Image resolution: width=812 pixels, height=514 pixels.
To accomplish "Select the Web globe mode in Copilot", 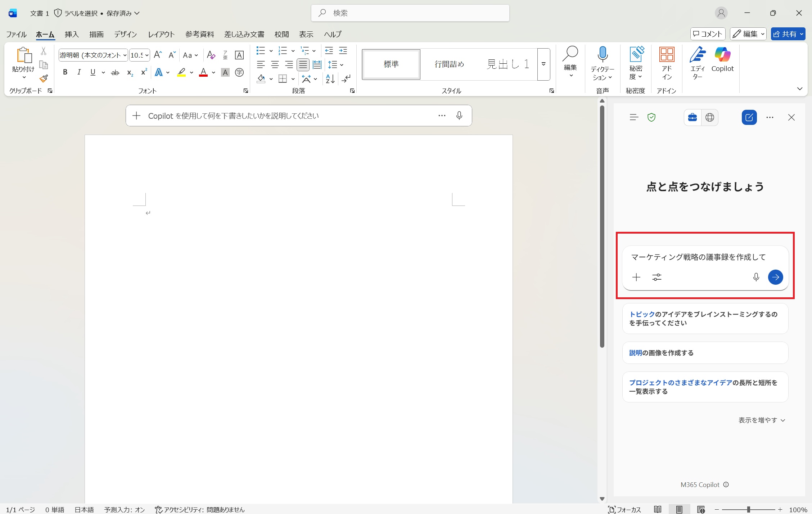I will pos(709,117).
